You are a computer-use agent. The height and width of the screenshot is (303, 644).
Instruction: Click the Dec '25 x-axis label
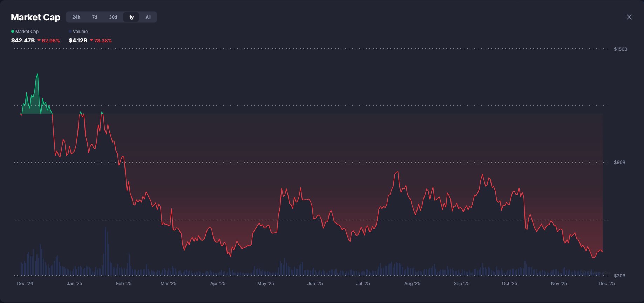click(606, 283)
